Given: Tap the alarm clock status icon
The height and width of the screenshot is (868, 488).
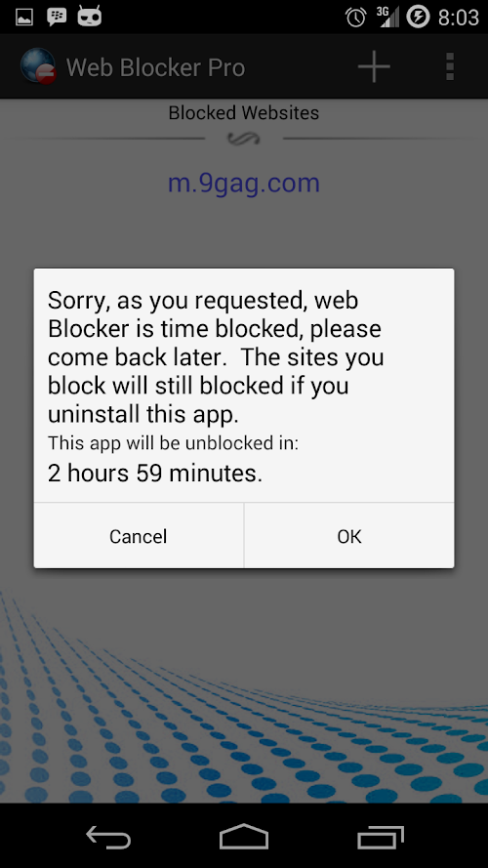Looking at the screenshot, I should pyautogui.click(x=356, y=18).
